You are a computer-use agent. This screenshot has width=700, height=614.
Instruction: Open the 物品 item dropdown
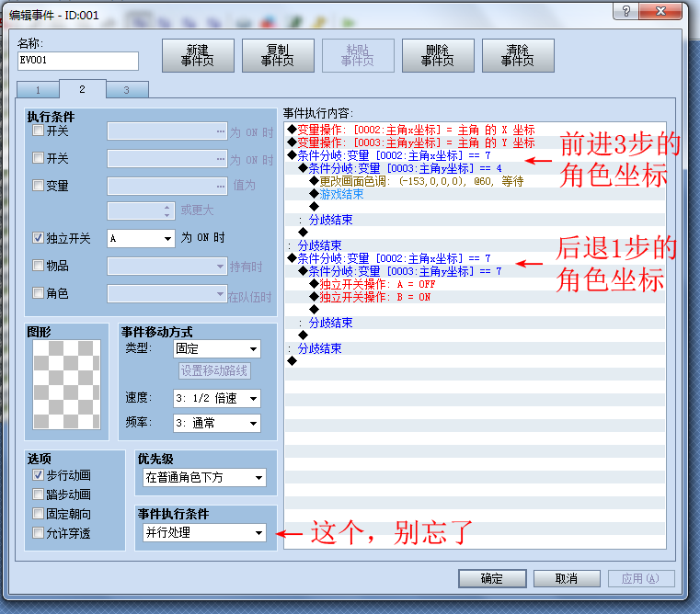(167, 267)
